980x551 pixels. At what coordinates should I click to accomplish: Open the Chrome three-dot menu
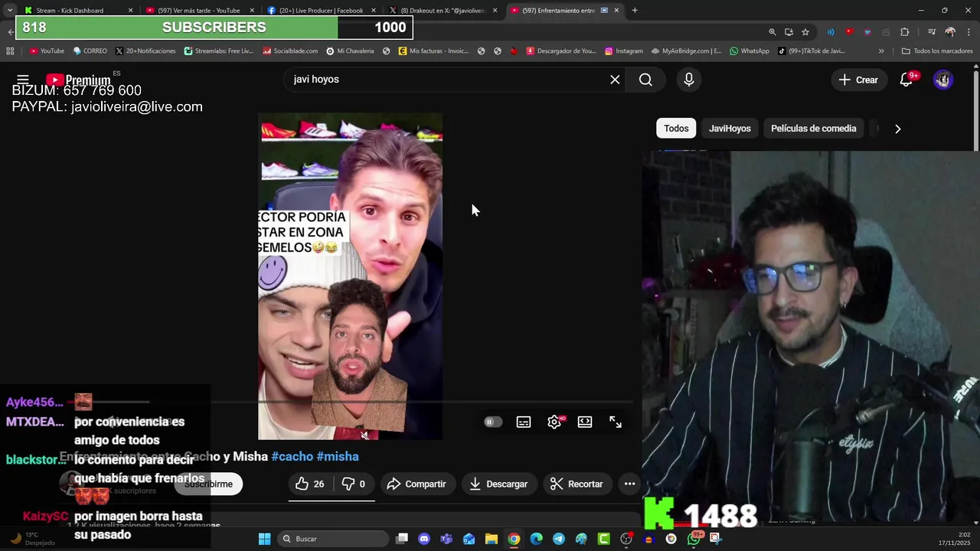point(968,31)
